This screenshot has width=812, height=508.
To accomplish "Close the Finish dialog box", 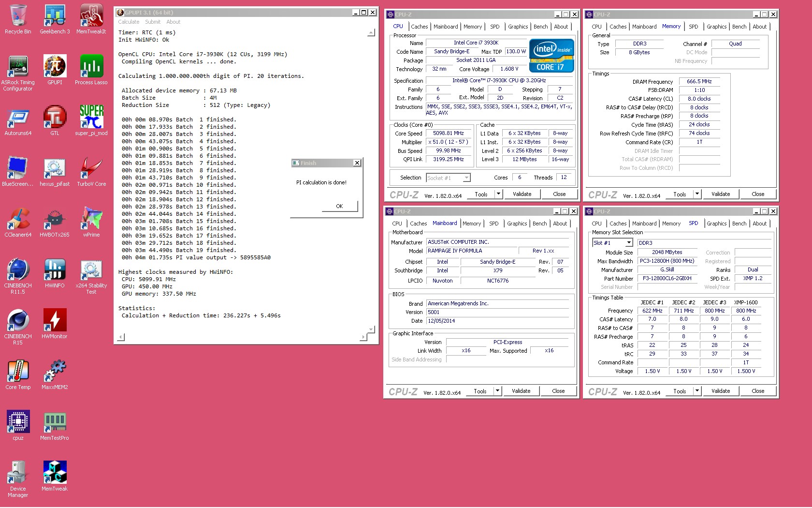I will coord(357,163).
